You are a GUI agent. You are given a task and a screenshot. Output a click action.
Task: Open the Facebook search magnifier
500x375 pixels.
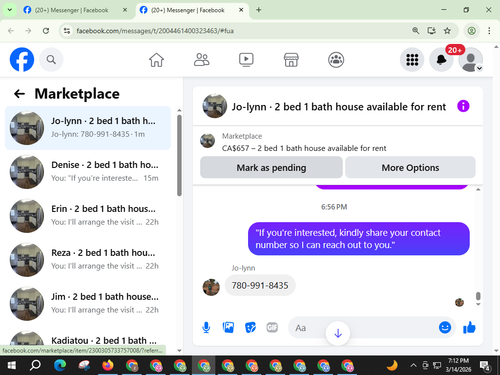[x=51, y=60]
